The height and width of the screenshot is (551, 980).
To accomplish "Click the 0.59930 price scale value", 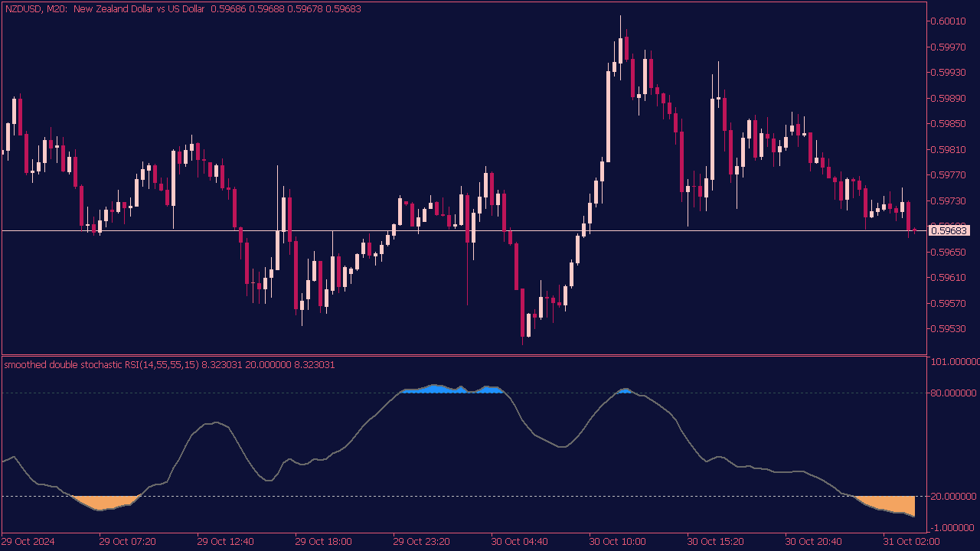I will (x=949, y=73).
